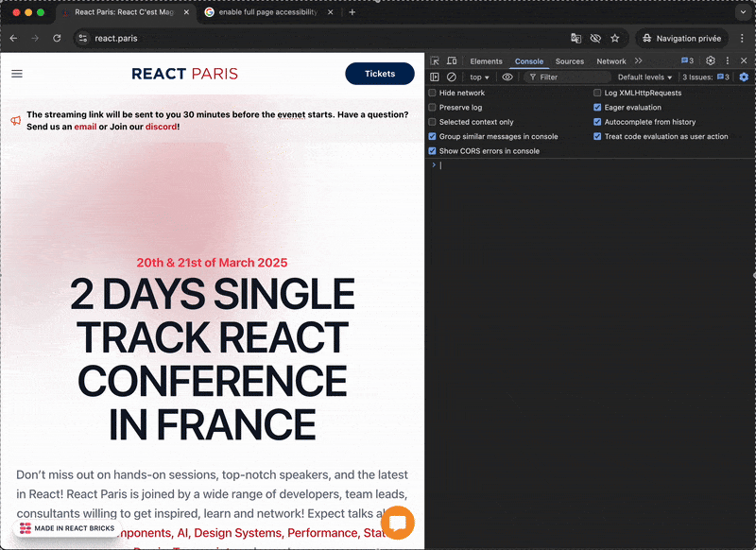Toggle the blue console settings gear
Screen dimensions: 756x550
(x=744, y=77)
